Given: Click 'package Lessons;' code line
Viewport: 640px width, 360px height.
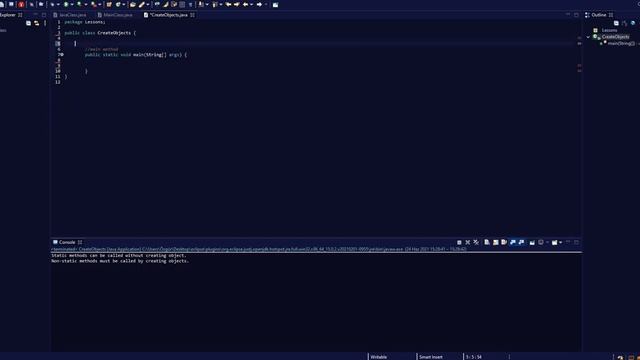Looking at the screenshot, I should [x=85, y=22].
